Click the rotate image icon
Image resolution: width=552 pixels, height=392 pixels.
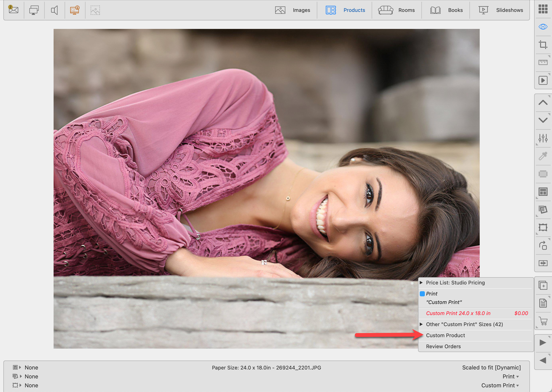543,246
